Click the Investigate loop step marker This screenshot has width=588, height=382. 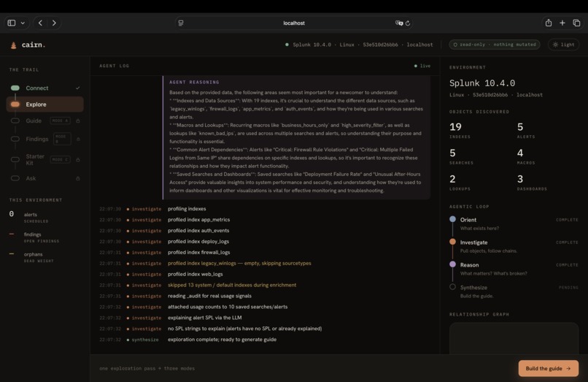(x=452, y=242)
